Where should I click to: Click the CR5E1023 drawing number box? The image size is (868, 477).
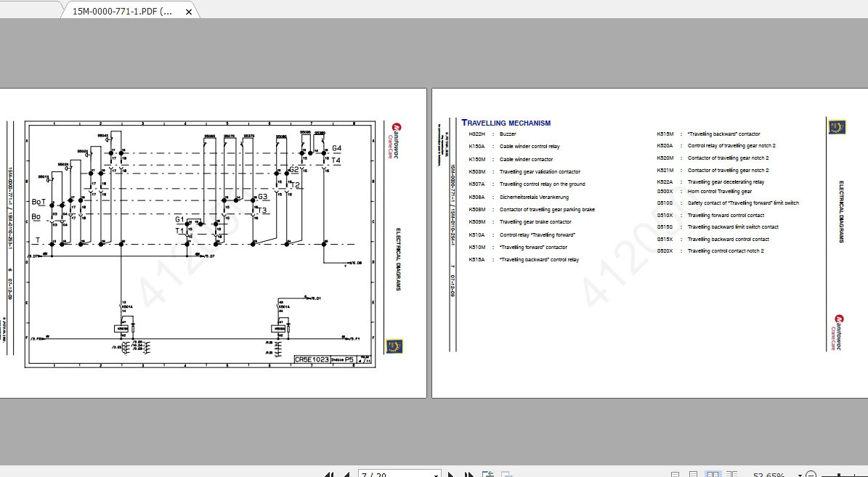[x=312, y=359]
